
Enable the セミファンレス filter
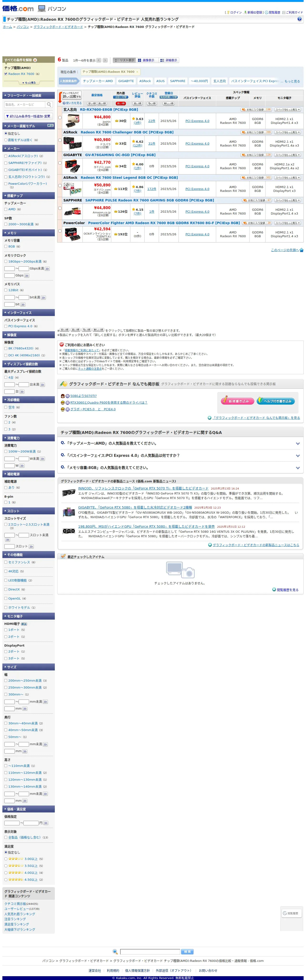pos(6,562)
